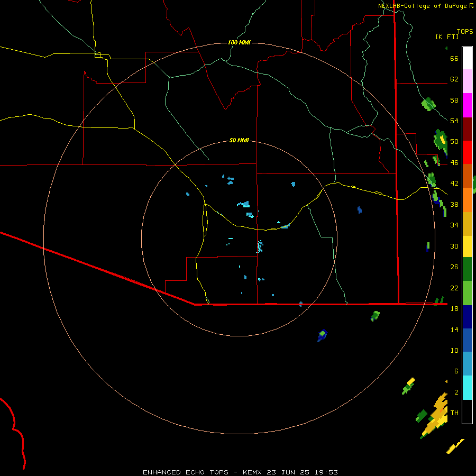Image resolution: width=476 pixels, height=476 pixels.
Task: Click the "19:53" time stamp
Action: pos(325,472)
